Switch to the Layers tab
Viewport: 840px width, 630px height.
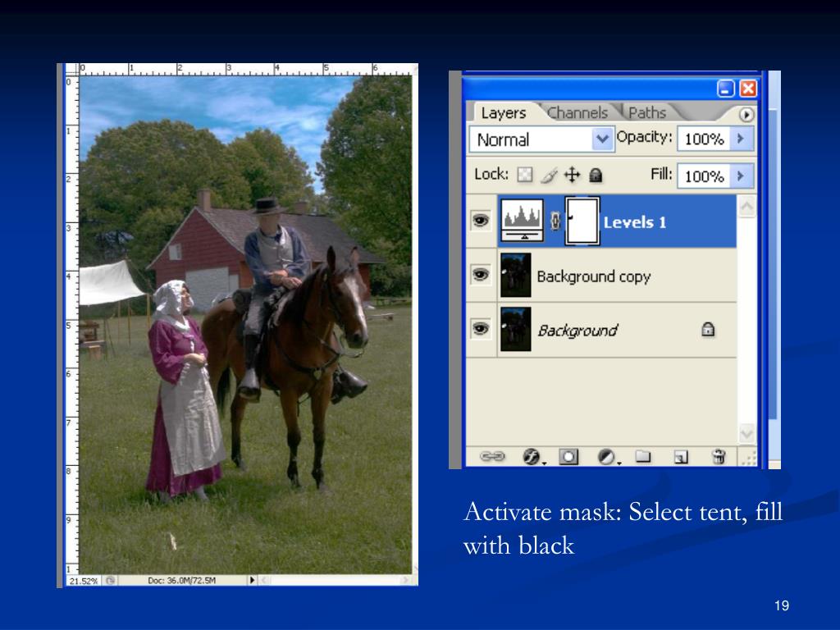coord(503,112)
